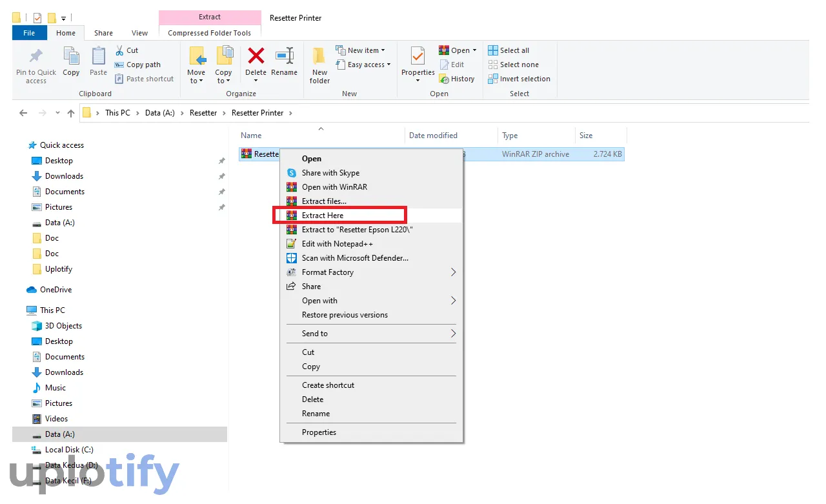
Task: Choose Rename in the context menu
Action: tap(371, 414)
